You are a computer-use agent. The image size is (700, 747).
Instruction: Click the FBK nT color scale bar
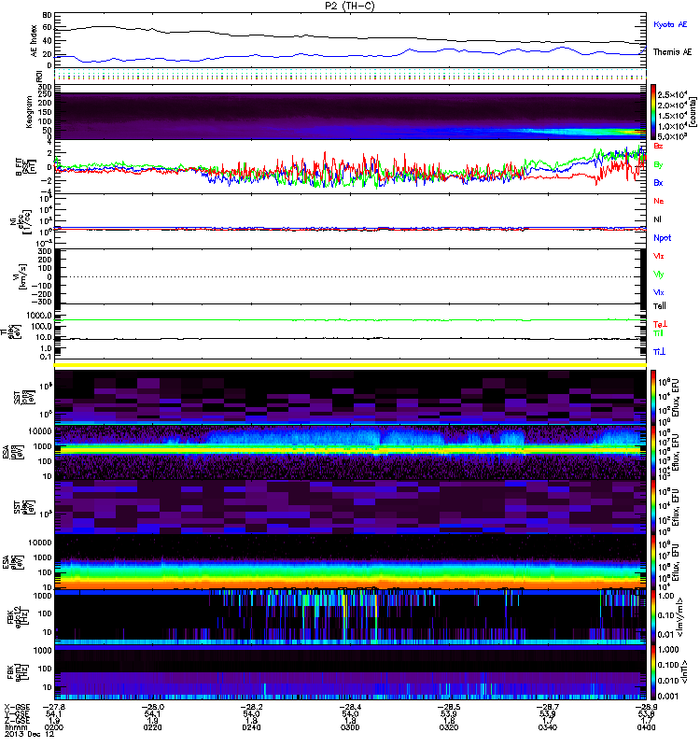coord(653,672)
